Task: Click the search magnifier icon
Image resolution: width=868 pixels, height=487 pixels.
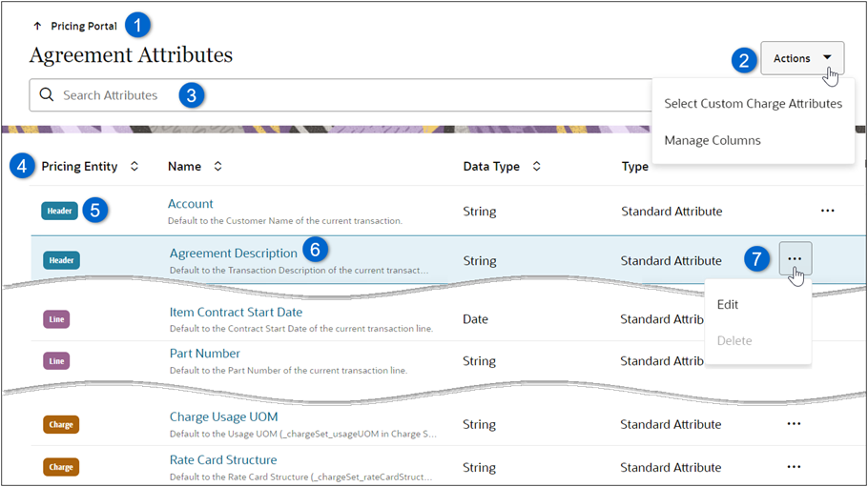Action: pos(47,94)
